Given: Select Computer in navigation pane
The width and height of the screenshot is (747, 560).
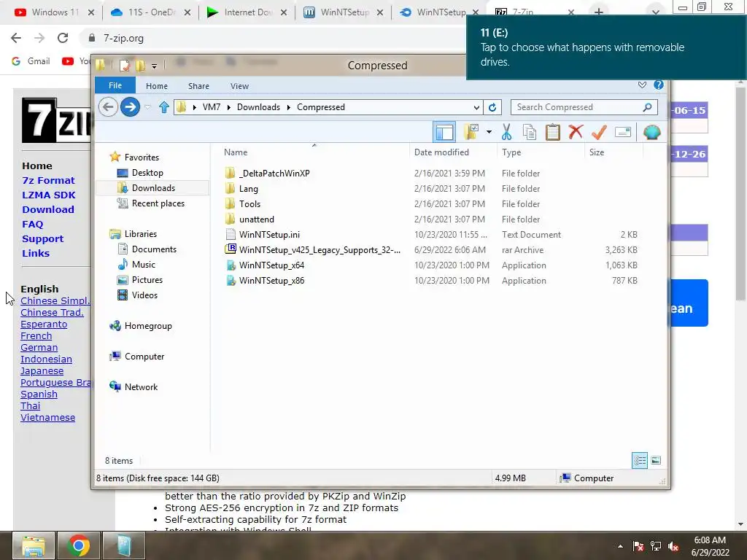Looking at the screenshot, I should [144, 356].
